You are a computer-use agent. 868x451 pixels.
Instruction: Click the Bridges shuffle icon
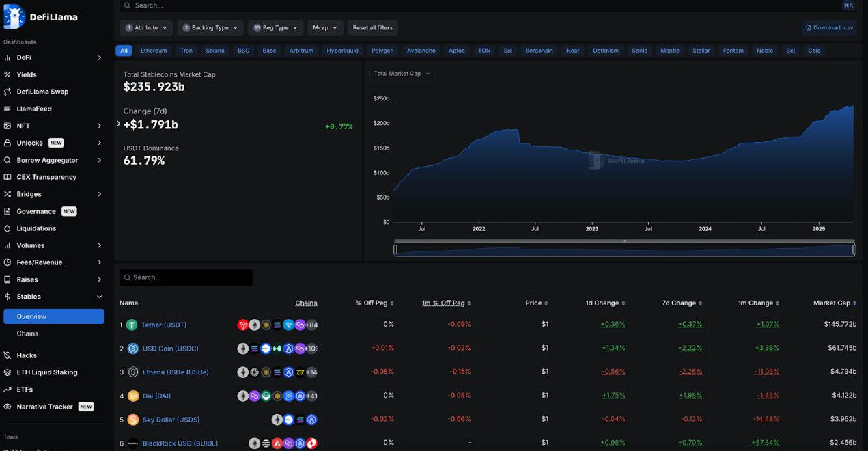point(8,194)
